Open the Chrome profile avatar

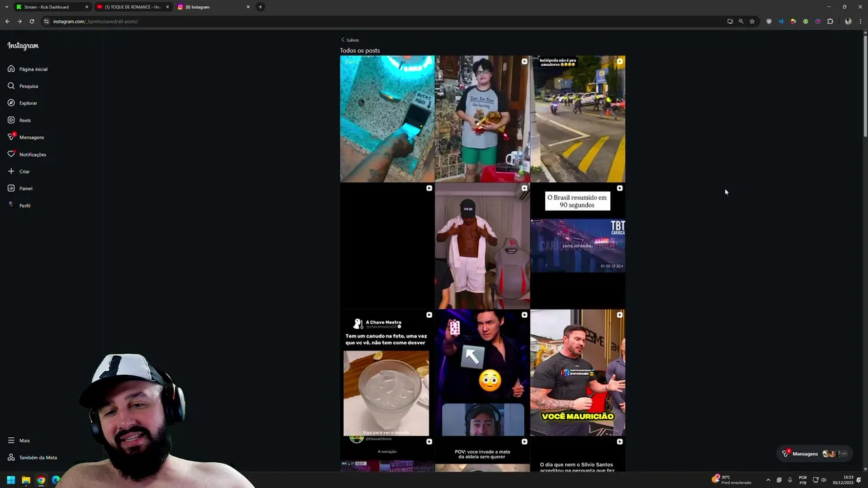(848, 21)
